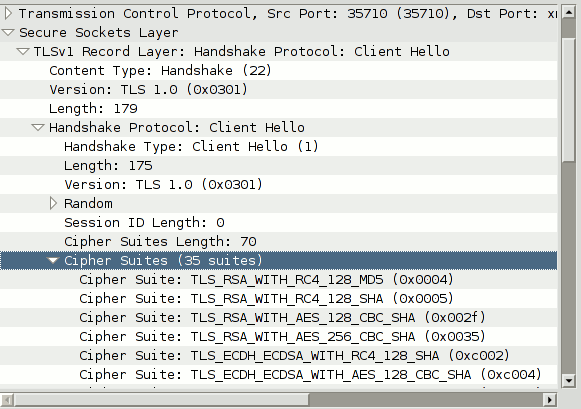Click the horizontal scrollbar left arrow
Viewport: 581px width, 409px height.
pyautogui.click(x=7, y=400)
